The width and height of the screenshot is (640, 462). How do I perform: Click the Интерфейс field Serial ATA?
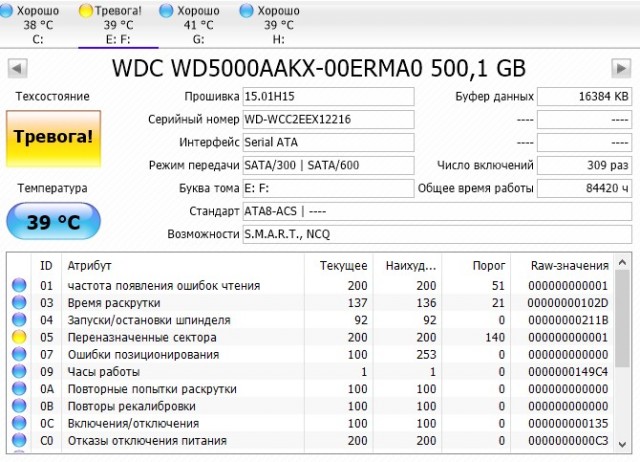click(x=328, y=142)
